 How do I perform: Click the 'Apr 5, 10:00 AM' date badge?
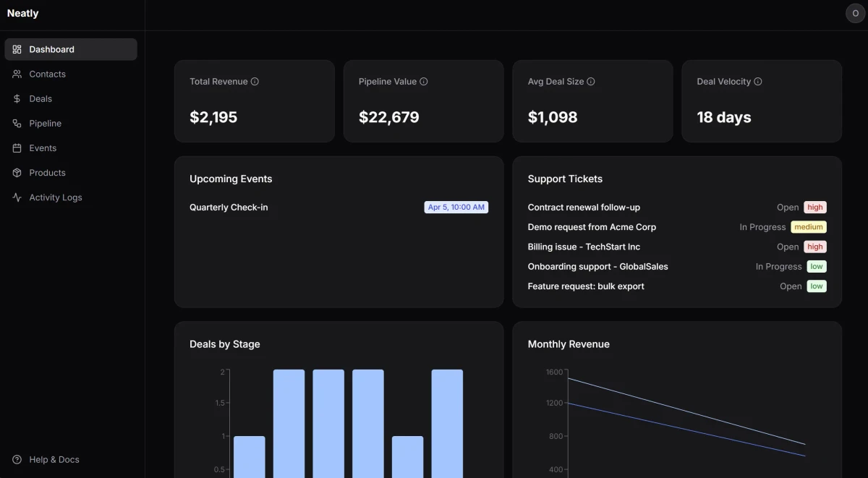pyautogui.click(x=456, y=208)
